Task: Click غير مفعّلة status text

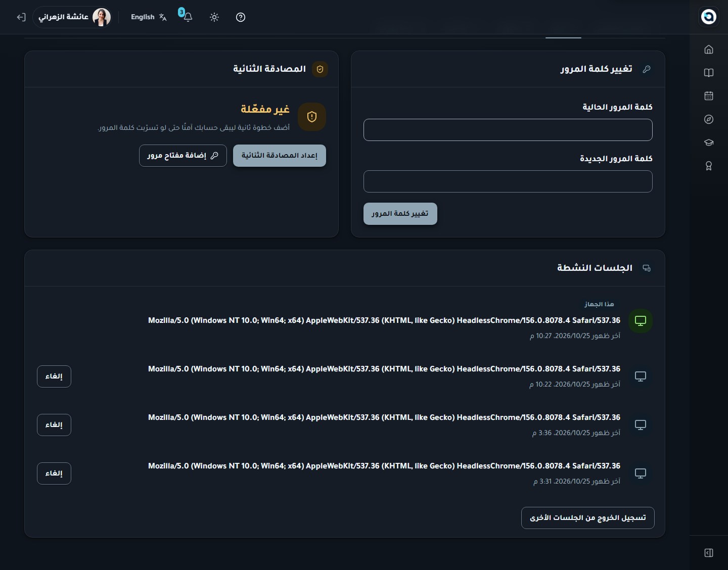Action: (x=265, y=109)
